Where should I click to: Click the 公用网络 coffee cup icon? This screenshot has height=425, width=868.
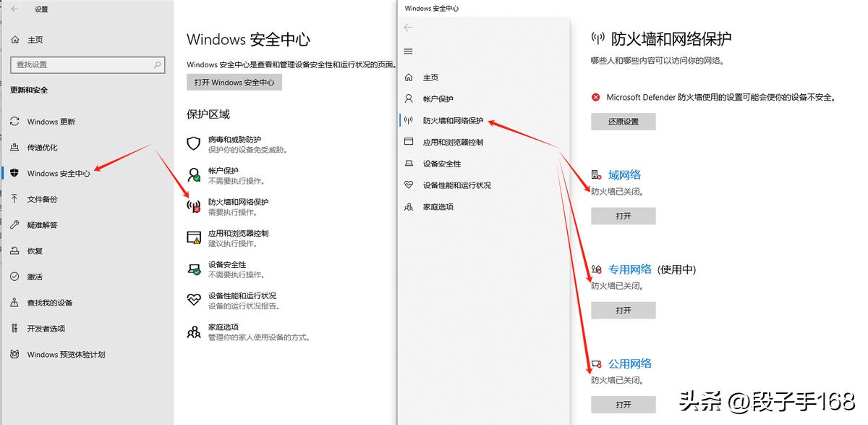tap(596, 363)
